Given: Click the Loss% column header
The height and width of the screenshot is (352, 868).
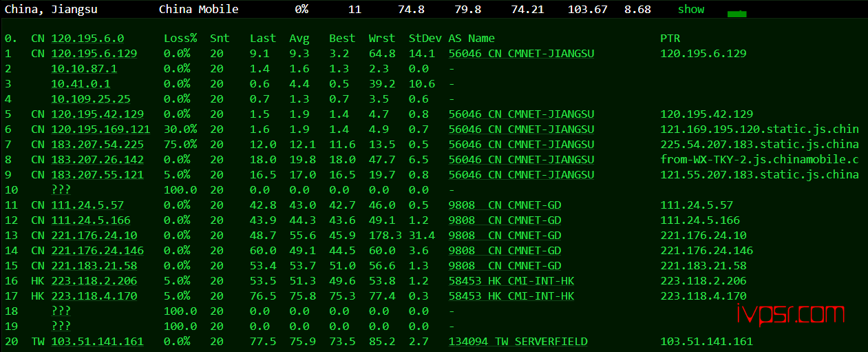Looking at the screenshot, I should [180, 39].
